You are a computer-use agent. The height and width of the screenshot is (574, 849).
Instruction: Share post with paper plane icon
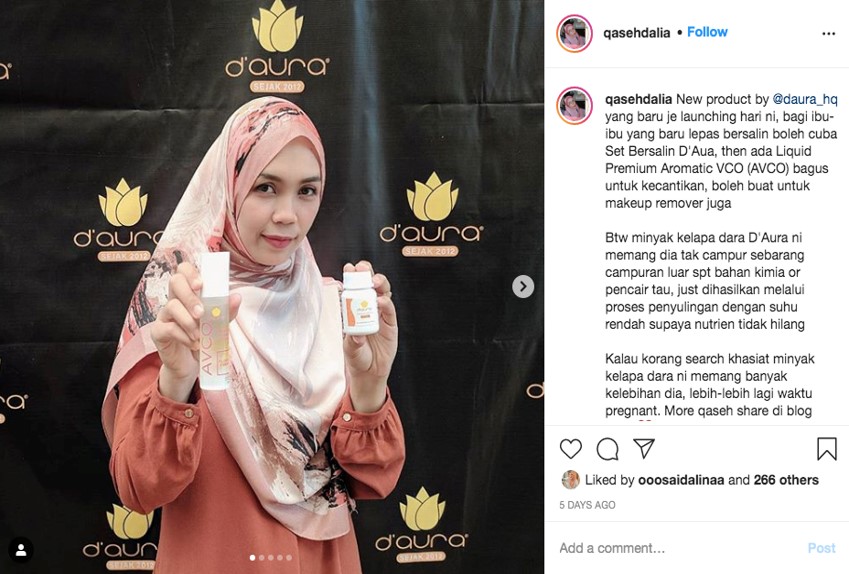(x=644, y=448)
